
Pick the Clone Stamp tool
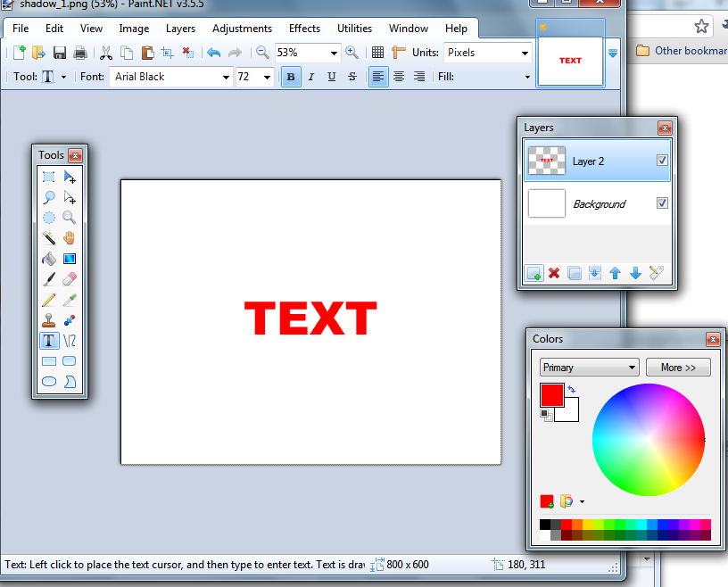(49, 319)
